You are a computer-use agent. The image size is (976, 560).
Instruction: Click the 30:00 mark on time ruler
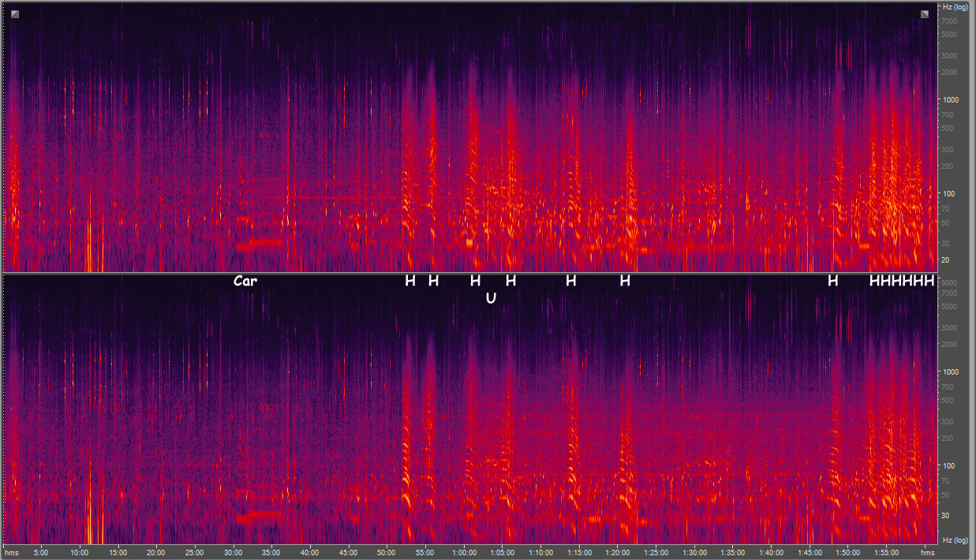click(234, 552)
